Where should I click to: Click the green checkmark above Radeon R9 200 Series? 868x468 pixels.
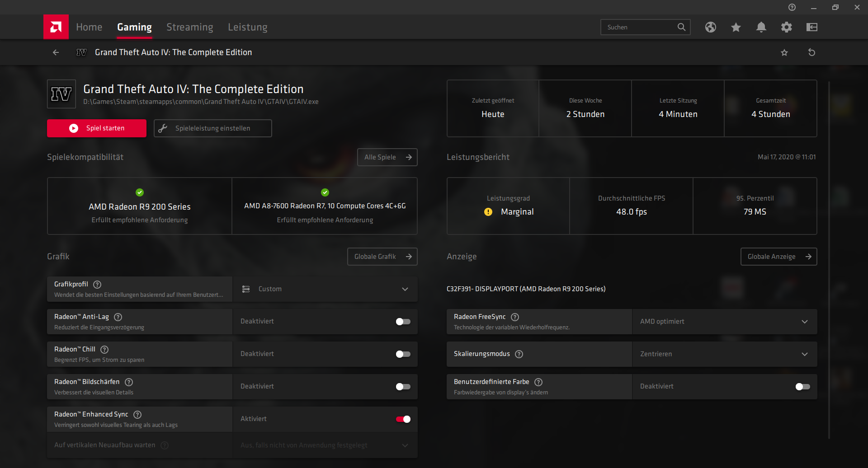pyautogui.click(x=140, y=192)
